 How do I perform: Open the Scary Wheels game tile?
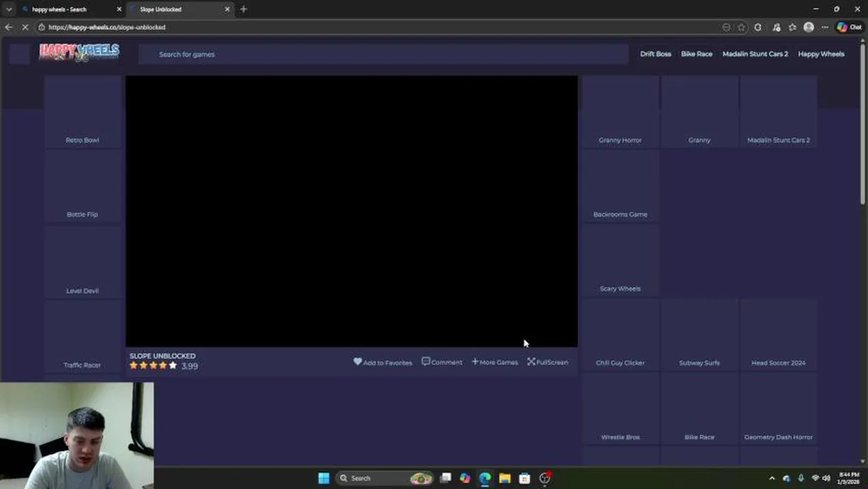(620, 260)
